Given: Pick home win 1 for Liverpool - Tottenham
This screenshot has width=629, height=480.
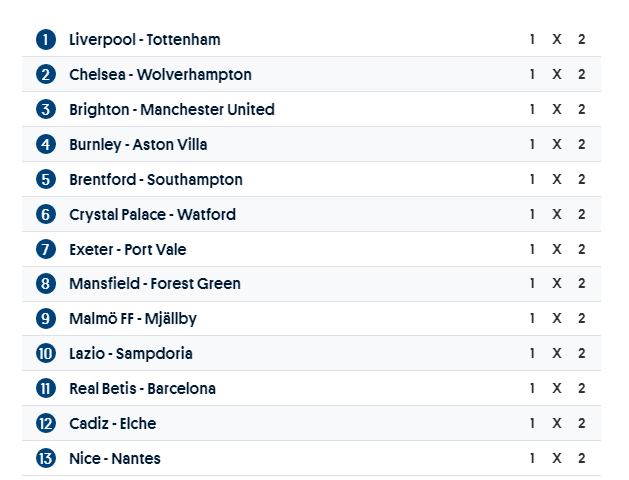Looking at the screenshot, I should click(x=533, y=40).
